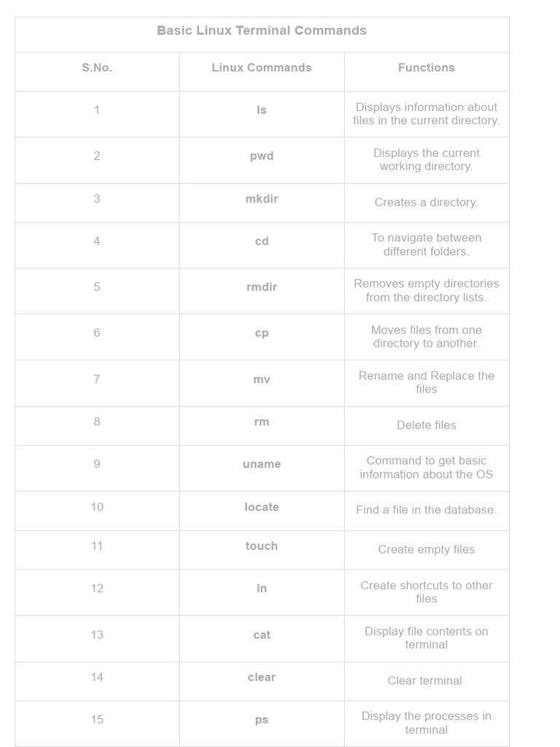
Task: Click the "Delete files" function description
Action: point(427,425)
